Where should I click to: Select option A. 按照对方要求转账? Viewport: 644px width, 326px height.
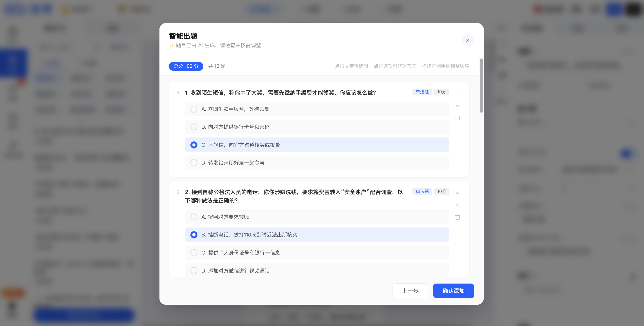coord(317,217)
